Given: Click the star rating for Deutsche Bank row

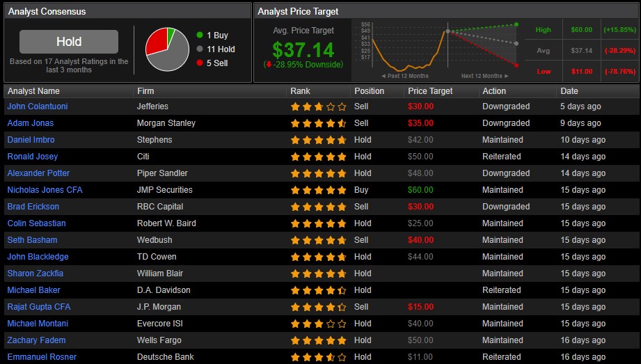Looking at the screenshot, I should click(x=319, y=358).
